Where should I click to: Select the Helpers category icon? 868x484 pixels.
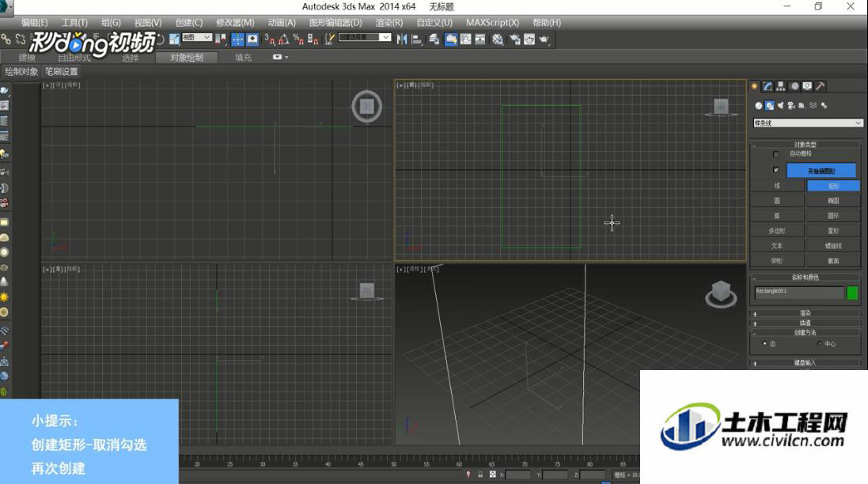802,105
